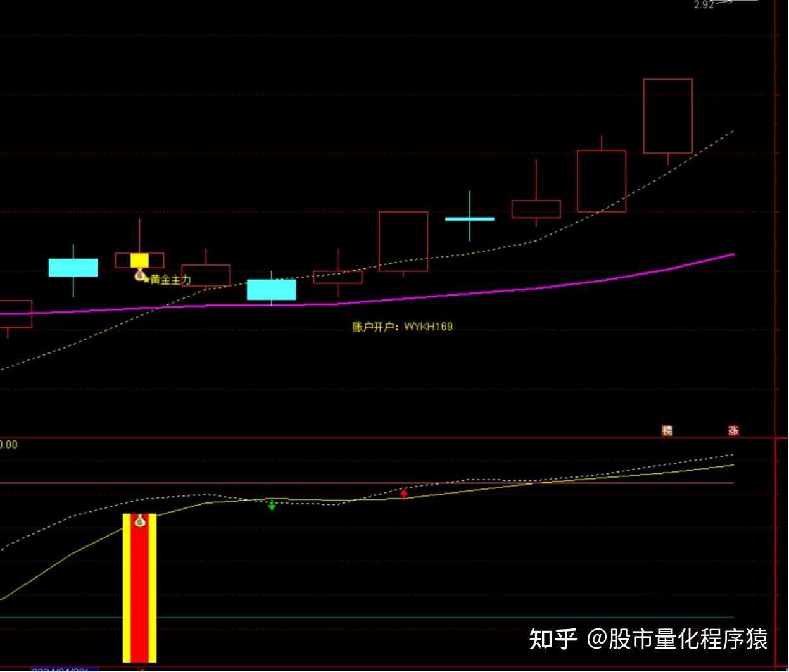Select the cyan doji cross candlestick
Screen dimensions: 789x672
pos(470,218)
